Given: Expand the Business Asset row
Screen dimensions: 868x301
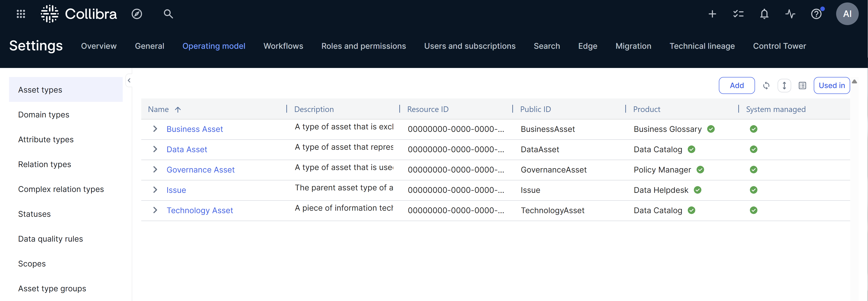Looking at the screenshot, I should pyautogui.click(x=155, y=129).
